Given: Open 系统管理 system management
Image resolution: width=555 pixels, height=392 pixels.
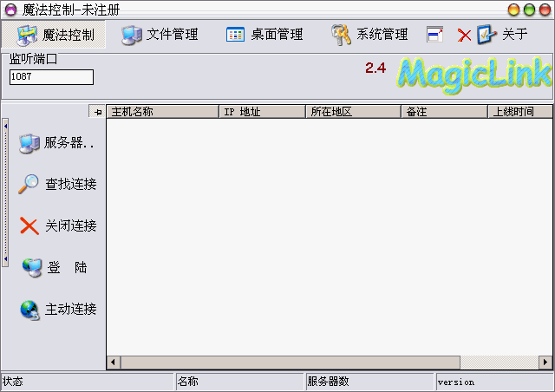Looking at the screenshot, I should tap(369, 35).
